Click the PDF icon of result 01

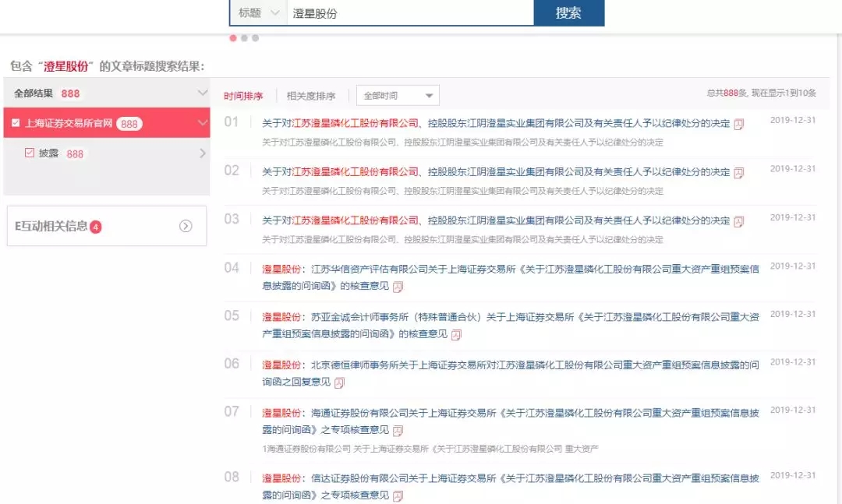739,125
